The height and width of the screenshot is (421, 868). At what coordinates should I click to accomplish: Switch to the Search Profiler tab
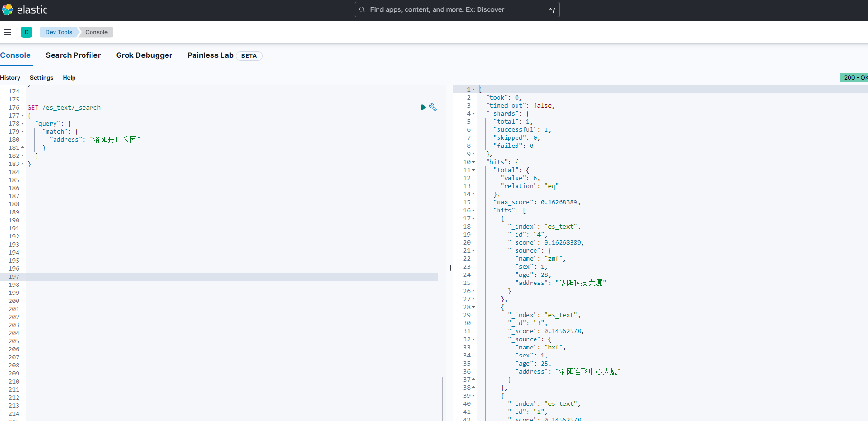point(73,55)
